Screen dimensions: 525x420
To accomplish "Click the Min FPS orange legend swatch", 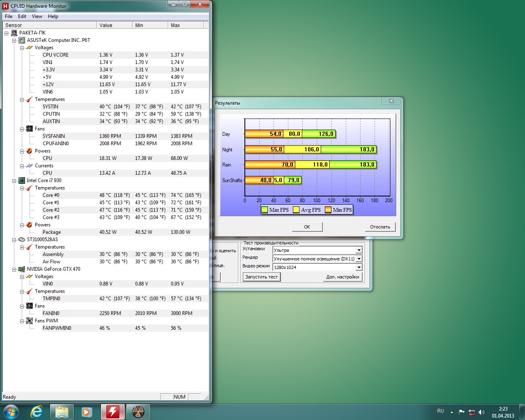I will (328, 210).
